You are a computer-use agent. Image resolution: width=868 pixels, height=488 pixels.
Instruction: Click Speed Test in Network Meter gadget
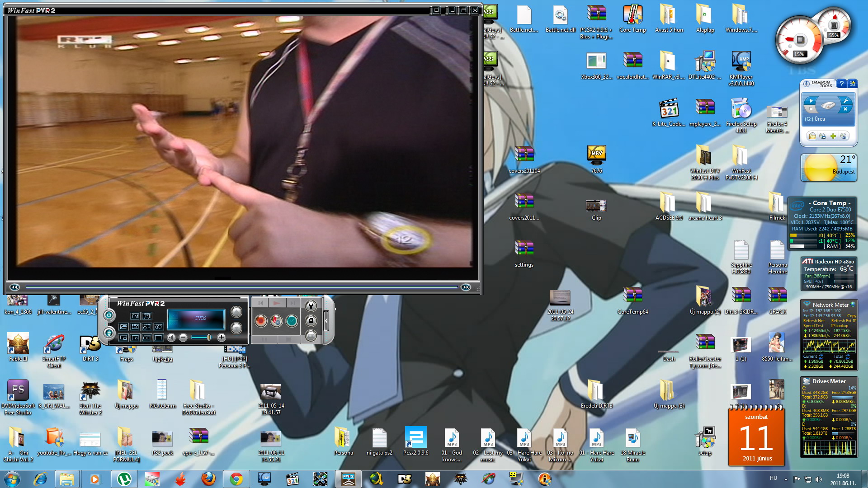pos(813,326)
